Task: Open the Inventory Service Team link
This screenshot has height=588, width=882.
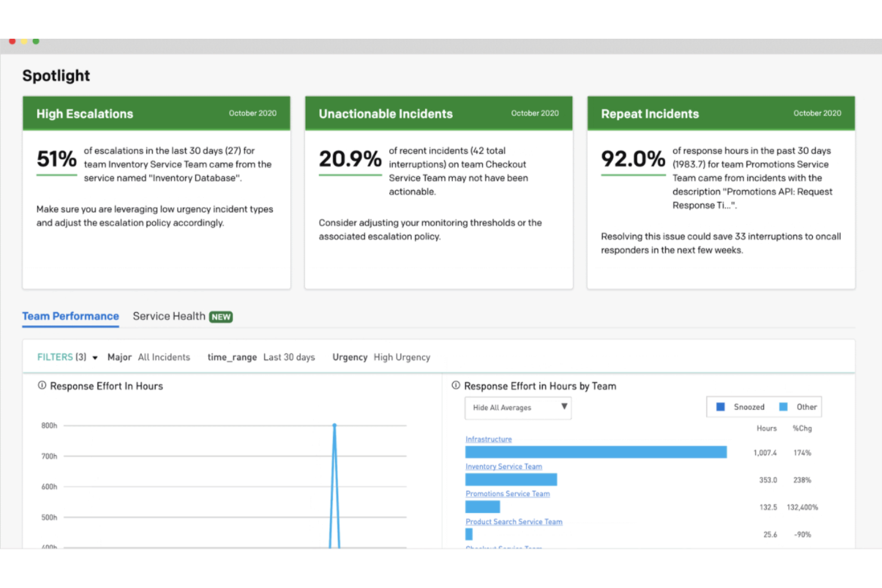Action: pos(504,466)
